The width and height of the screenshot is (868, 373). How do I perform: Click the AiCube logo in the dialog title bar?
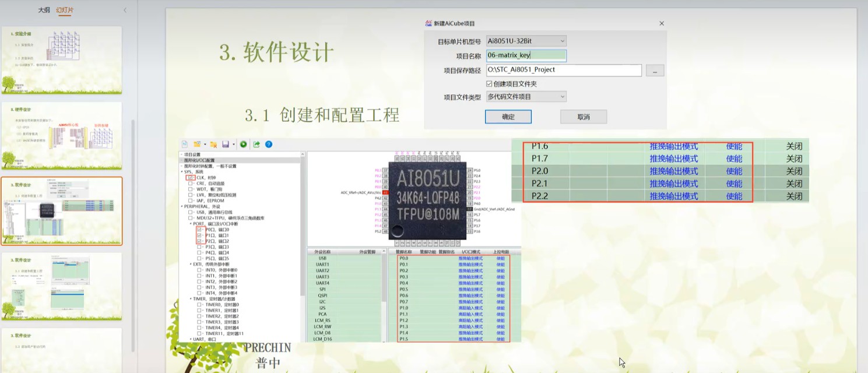coord(428,24)
